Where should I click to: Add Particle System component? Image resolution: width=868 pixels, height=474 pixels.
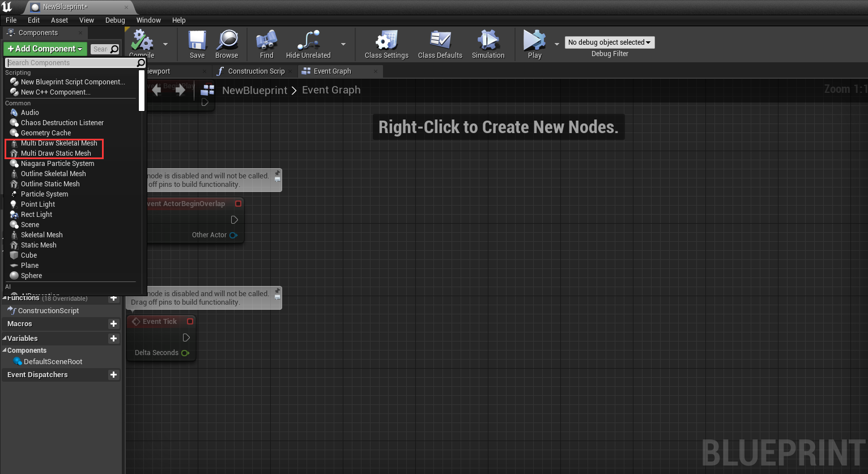point(44,194)
